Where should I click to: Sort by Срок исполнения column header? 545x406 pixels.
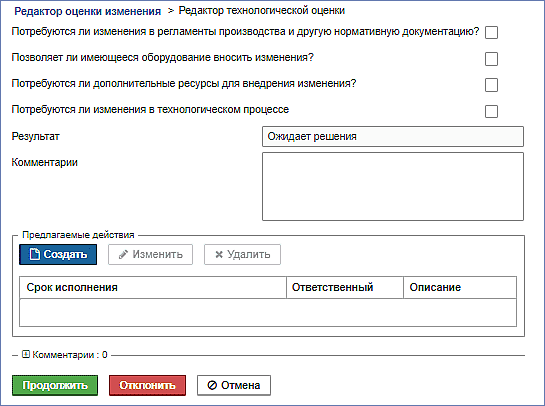point(153,287)
